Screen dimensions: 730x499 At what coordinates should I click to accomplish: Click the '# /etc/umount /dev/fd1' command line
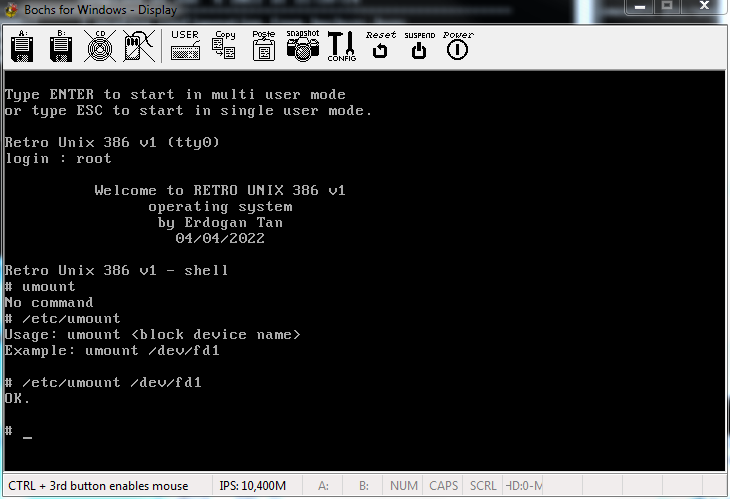103,383
